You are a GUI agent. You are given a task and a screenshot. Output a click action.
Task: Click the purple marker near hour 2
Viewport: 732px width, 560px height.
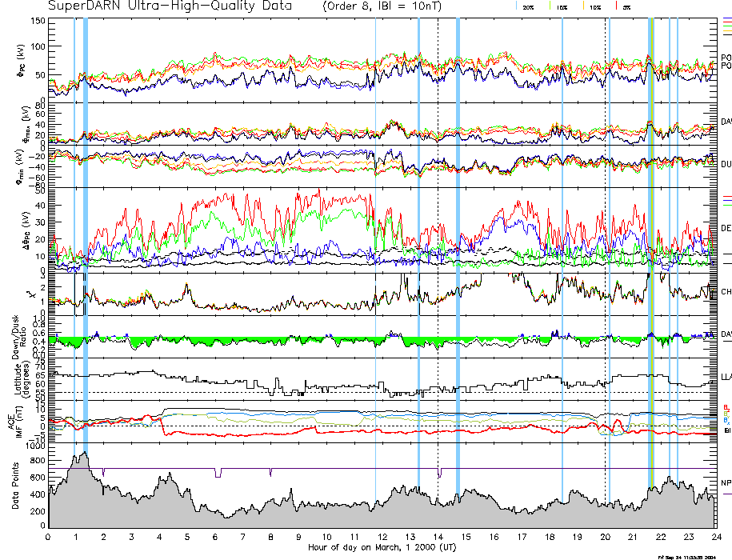point(104,472)
